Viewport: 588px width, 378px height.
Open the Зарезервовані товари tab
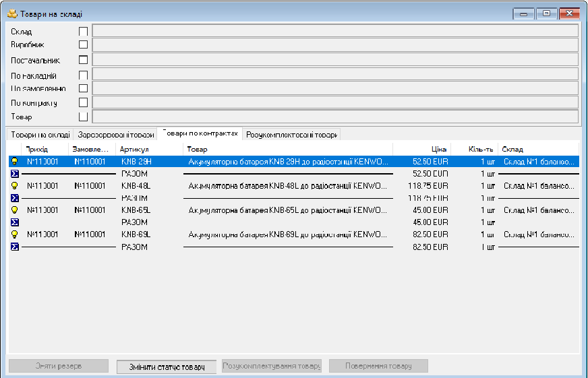(x=115, y=135)
